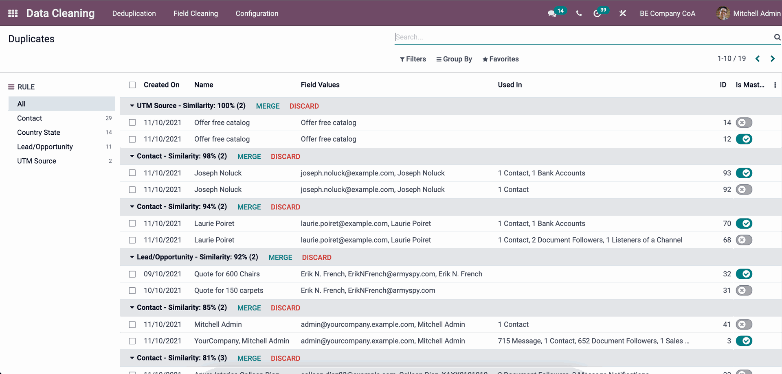Open the conversations messages icon
The width and height of the screenshot is (782, 374).
pos(552,14)
